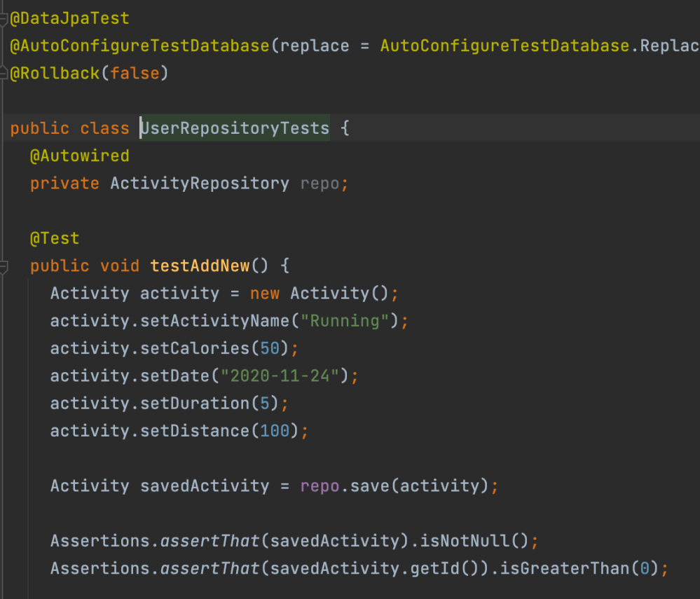The width and height of the screenshot is (700, 599).
Task: Click the testAddNew method name
Action: [200, 266]
